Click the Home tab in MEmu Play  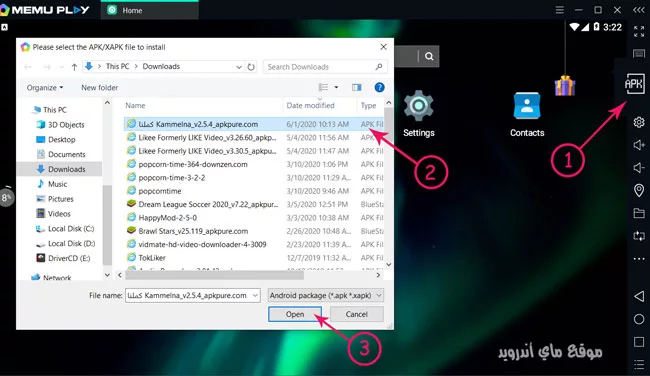pos(150,10)
